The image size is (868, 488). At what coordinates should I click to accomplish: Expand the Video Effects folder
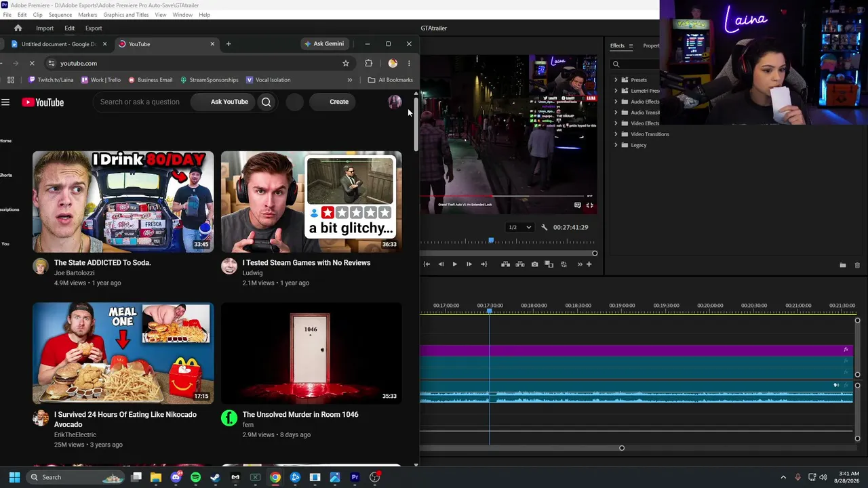616,123
